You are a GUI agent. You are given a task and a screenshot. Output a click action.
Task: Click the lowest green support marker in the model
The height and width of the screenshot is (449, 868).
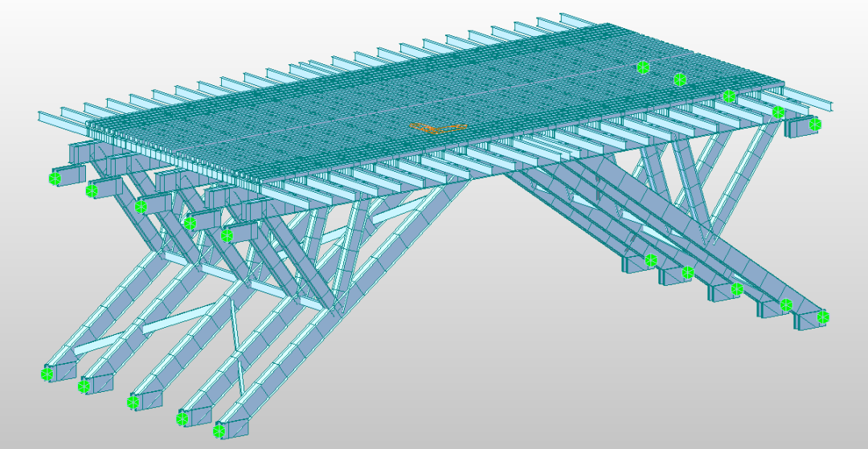(219, 431)
